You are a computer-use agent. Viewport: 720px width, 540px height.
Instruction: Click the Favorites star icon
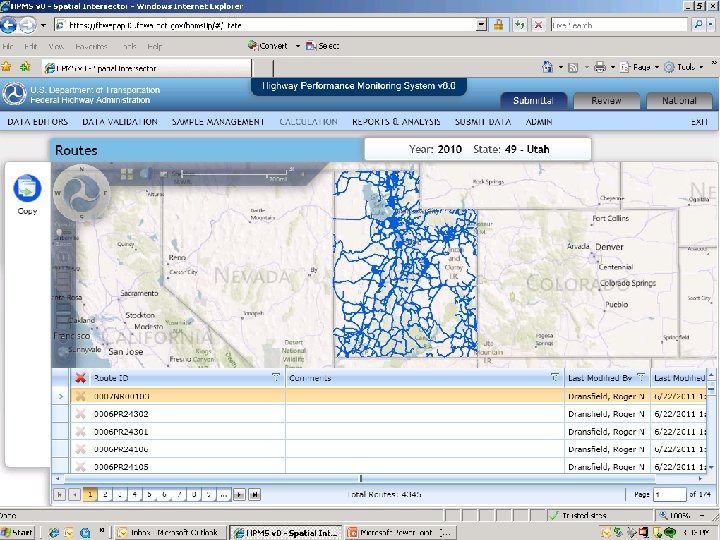click(x=6, y=67)
